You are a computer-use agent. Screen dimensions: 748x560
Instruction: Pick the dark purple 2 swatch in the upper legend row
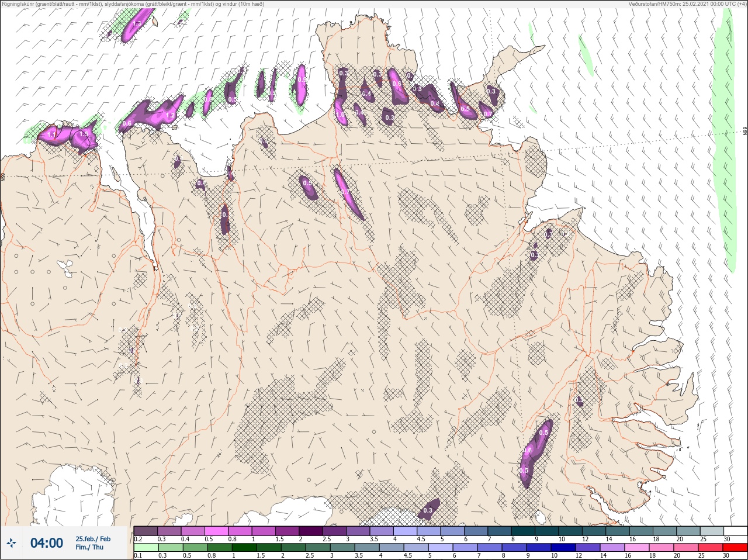311,531
